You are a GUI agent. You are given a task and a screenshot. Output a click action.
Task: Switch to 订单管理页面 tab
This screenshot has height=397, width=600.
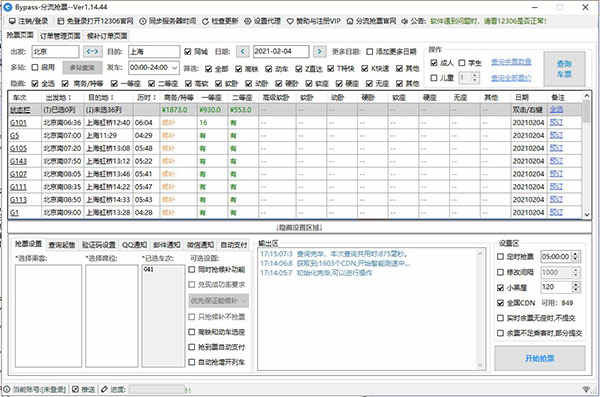click(x=60, y=36)
